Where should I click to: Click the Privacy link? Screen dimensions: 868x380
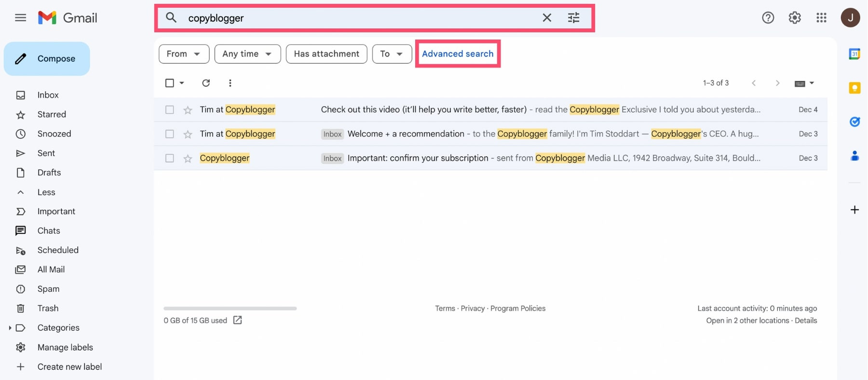pyautogui.click(x=473, y=309)
